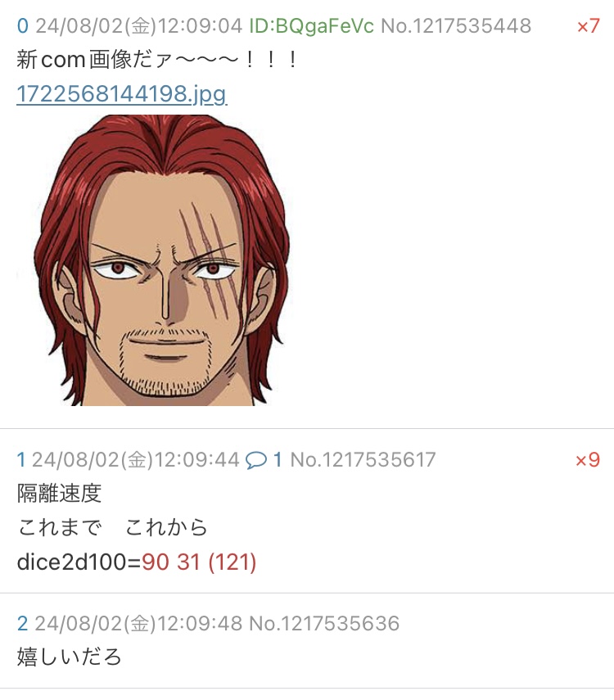This screenshot has height=700, width=614.
Task: Click the red-haired character image thumbnail
Action: click(x=153, y=260)
